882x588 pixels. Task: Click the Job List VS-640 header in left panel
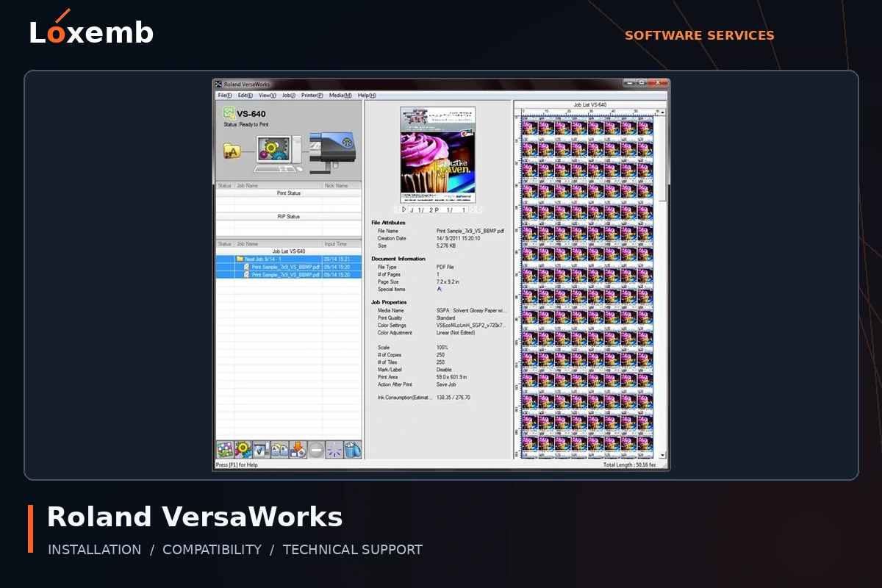coord(289,251)
